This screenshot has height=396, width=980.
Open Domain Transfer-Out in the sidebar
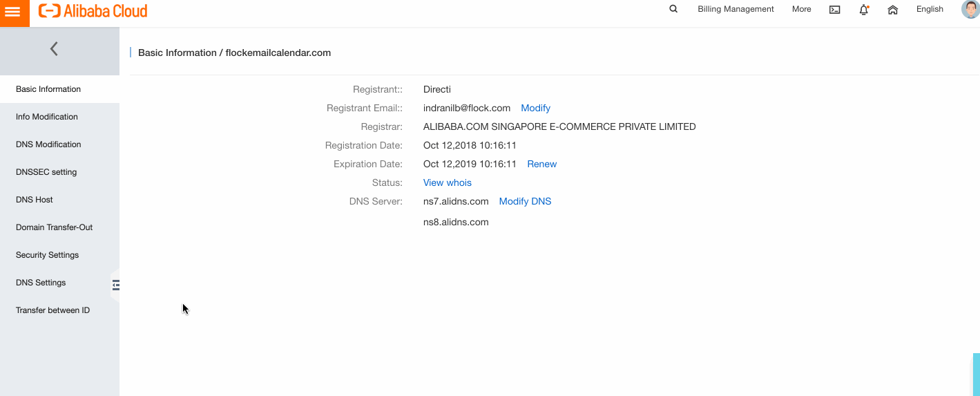59,227
